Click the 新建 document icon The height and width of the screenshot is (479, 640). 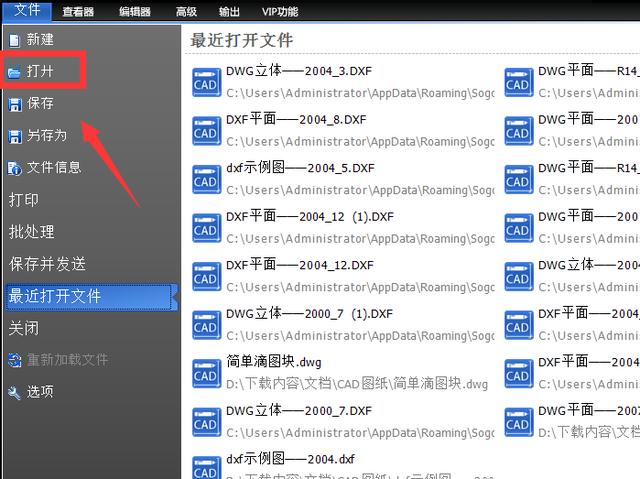(14, 40)
